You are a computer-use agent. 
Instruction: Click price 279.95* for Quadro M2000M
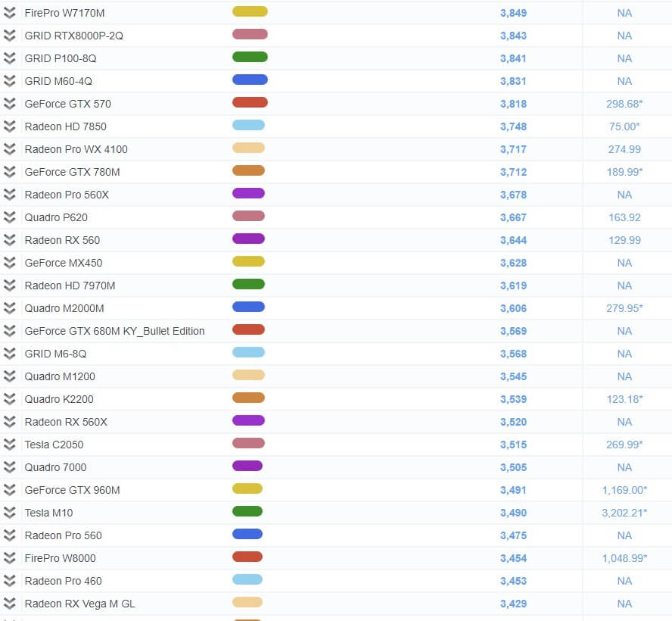point(624,309)
